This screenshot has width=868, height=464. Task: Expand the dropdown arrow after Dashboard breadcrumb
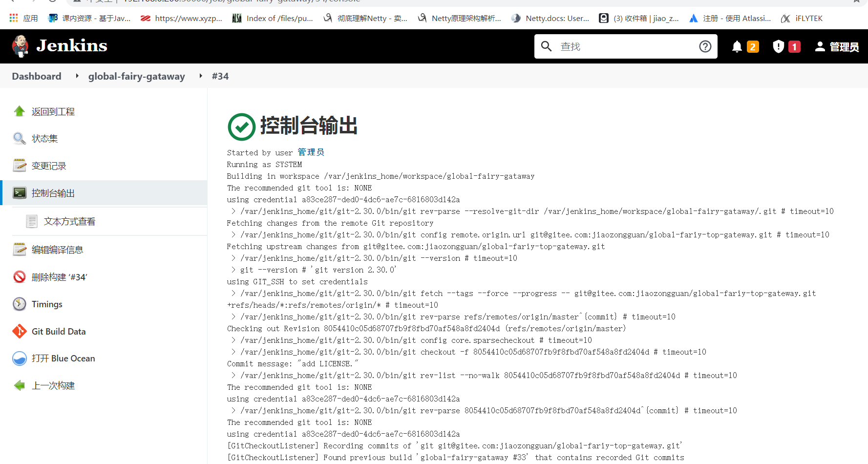tap(77, 76)
